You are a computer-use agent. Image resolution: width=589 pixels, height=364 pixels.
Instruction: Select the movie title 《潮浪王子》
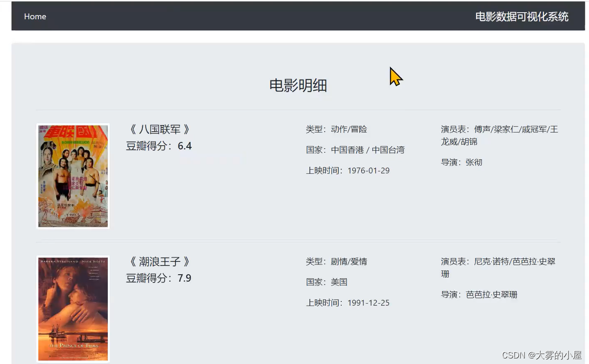click(x=158, y=261)
